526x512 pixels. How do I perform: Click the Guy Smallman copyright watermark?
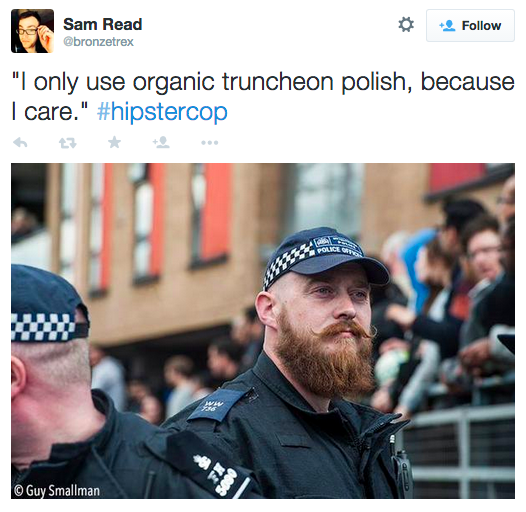point(57,491)
